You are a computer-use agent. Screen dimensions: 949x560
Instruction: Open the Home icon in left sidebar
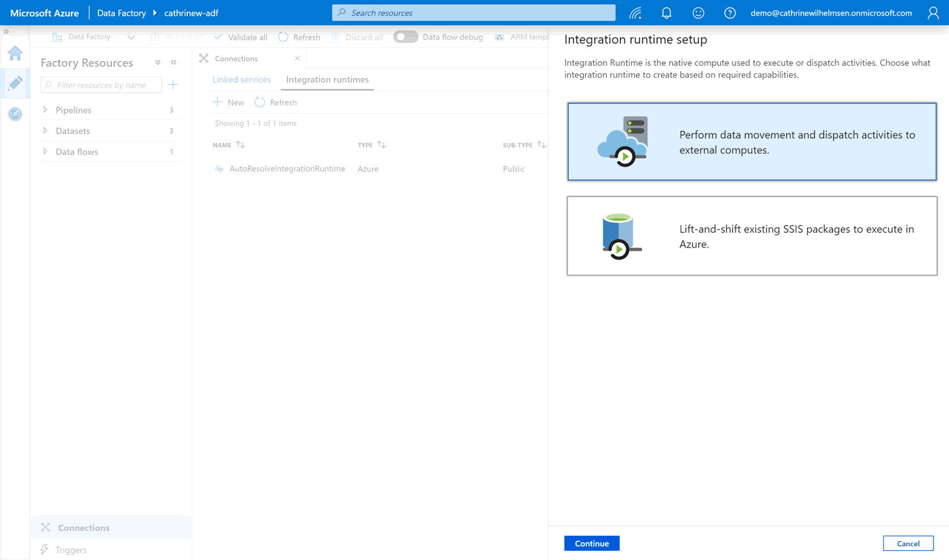[x=15, y=54]
